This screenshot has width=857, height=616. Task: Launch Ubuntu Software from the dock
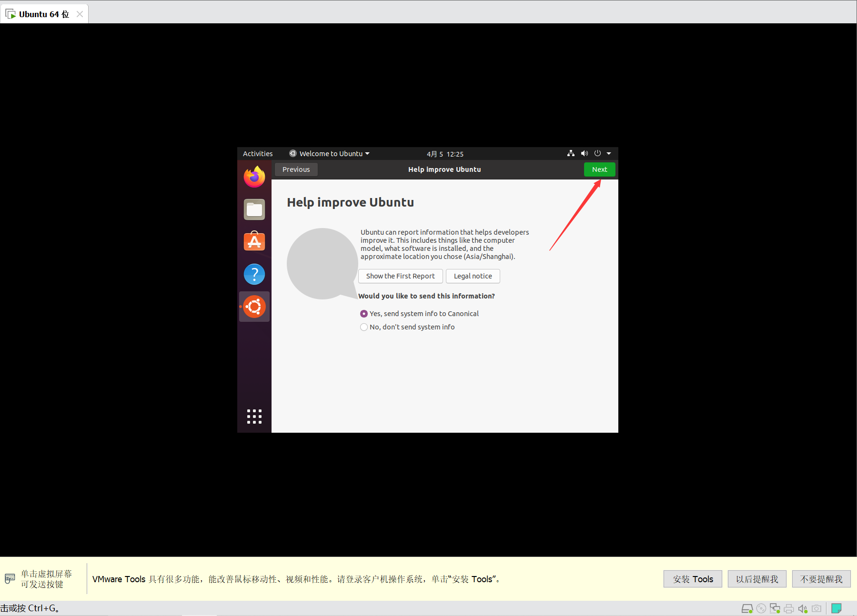coord(254,241)
